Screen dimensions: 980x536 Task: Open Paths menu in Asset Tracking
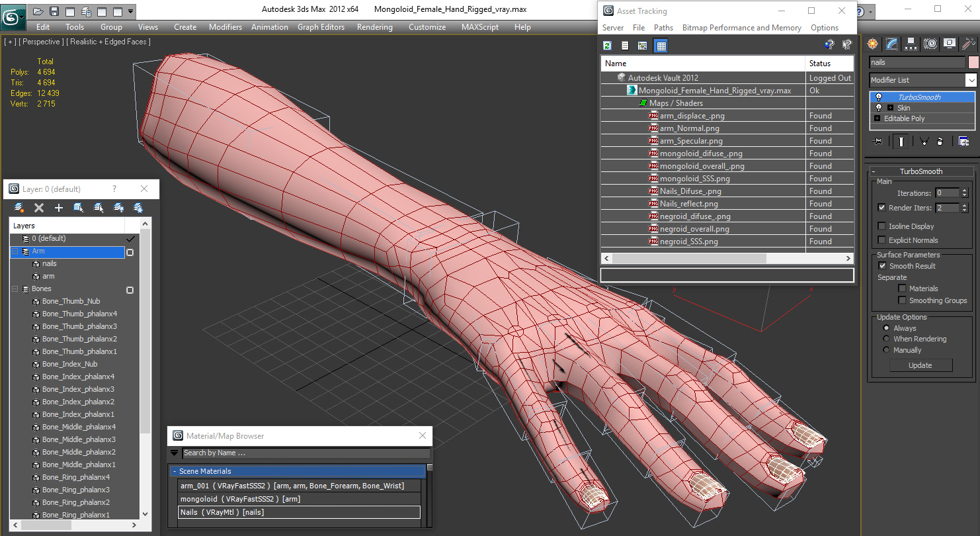pyautogui.click(x=663, y=28)
